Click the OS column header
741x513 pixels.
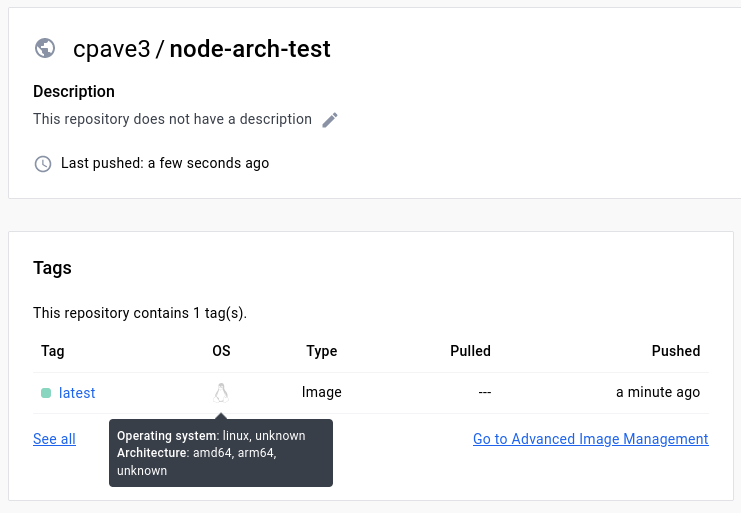pos(221,351)
